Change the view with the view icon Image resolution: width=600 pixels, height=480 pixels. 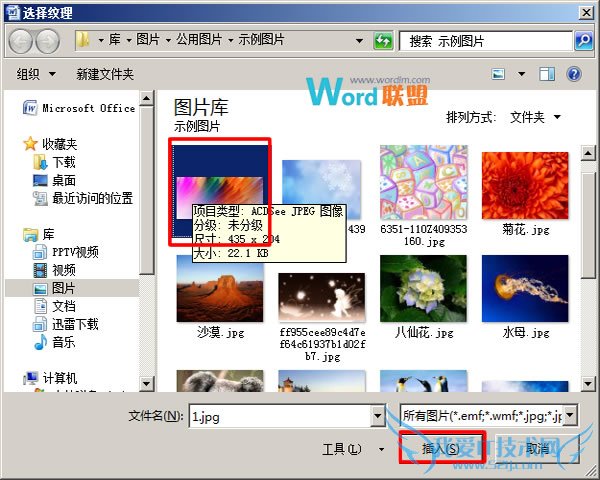[498, 74]
